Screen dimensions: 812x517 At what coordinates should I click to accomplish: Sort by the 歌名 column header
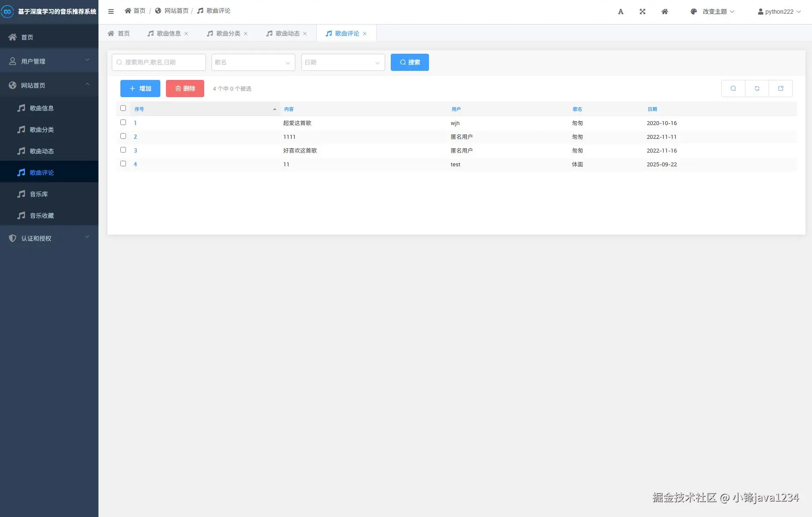pos(577,109)
